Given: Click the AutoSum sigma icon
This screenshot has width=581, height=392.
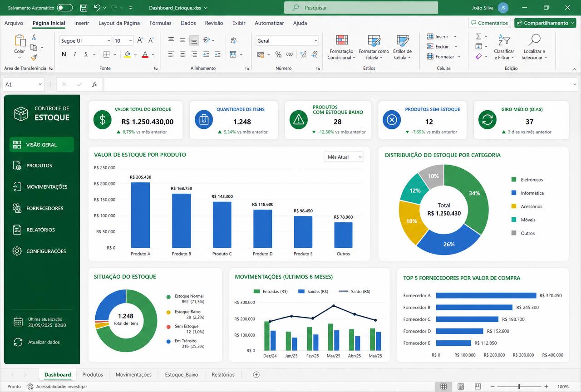Looking at the screenshot, I should point(478,36).
